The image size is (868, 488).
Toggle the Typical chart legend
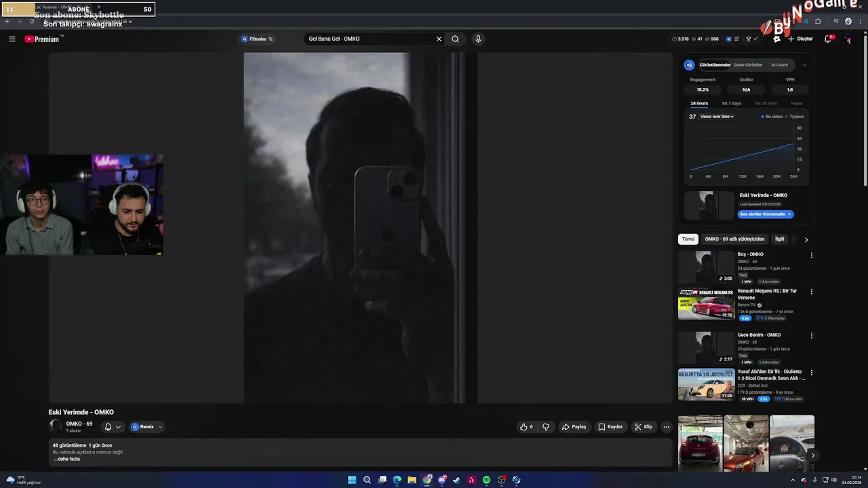pyautogui.click(x=795, y=117)
